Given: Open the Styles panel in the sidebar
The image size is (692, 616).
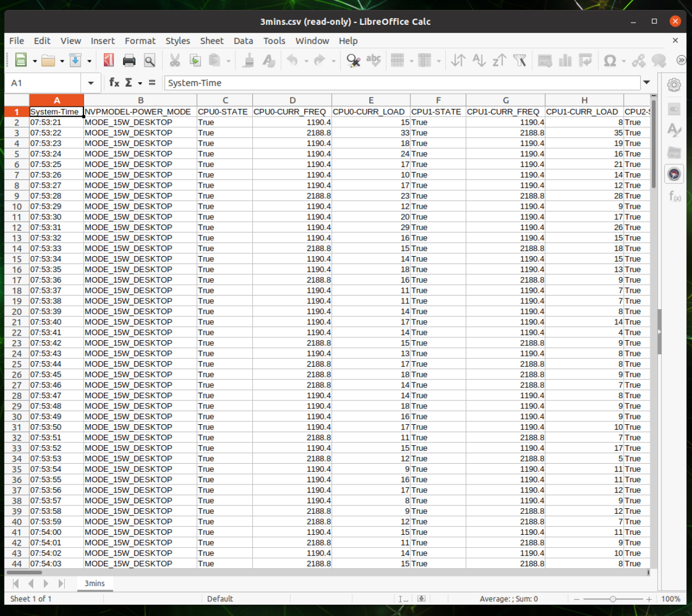Looking at the screenshot, I should pyautogui.click(x=675, y=130).
